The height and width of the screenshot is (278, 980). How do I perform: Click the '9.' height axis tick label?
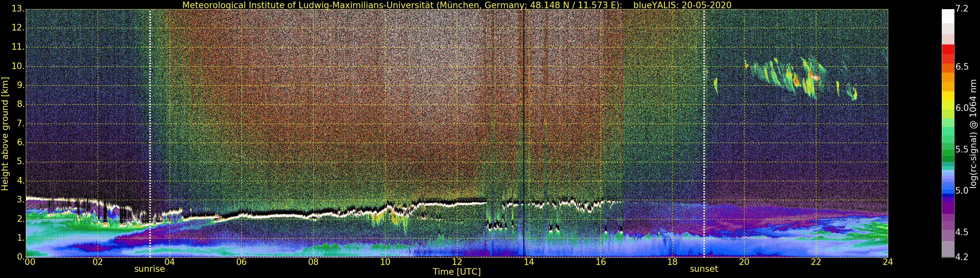[21, 85]
